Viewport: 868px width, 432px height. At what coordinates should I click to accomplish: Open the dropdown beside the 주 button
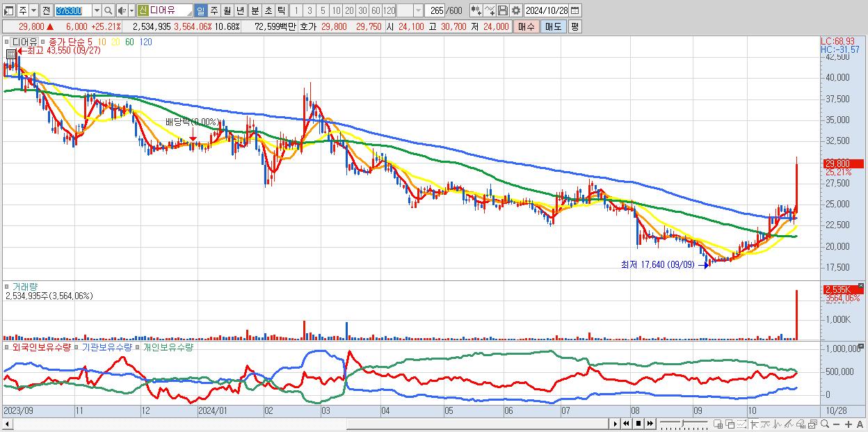pyautogui.click(x=33, y=11)
